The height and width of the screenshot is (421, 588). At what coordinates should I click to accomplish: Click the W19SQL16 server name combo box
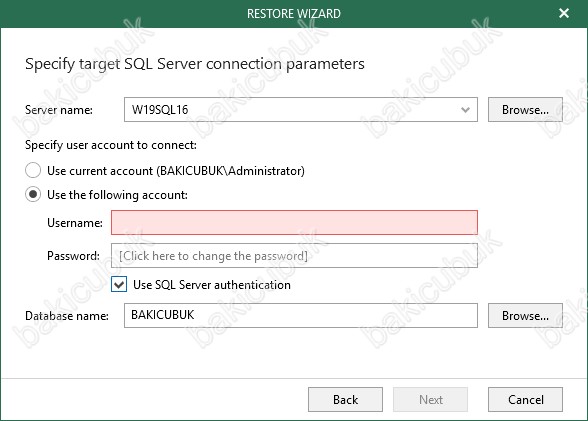tap(301, 109)
